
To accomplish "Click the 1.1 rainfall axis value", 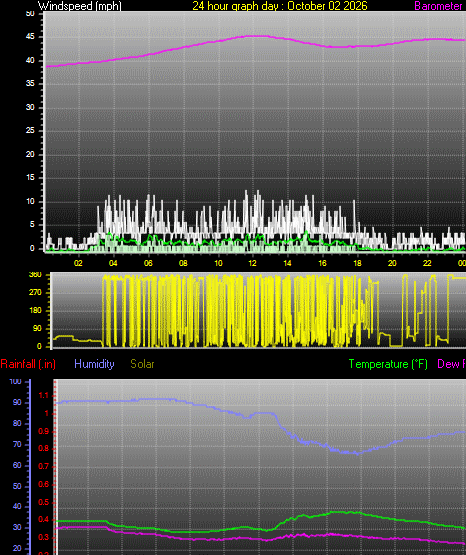I will tap(44, 396).
